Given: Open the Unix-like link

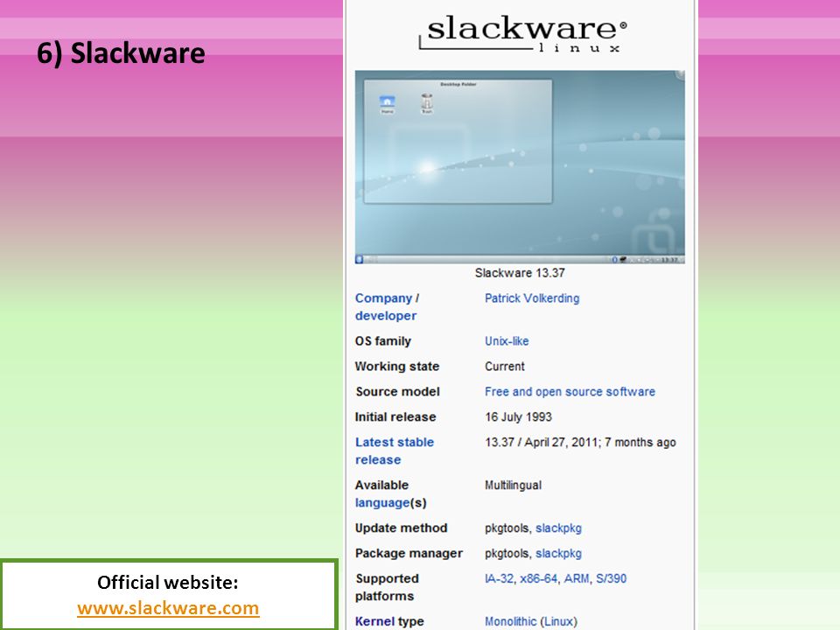Looking at the screenshot, I should click(507, 341).
